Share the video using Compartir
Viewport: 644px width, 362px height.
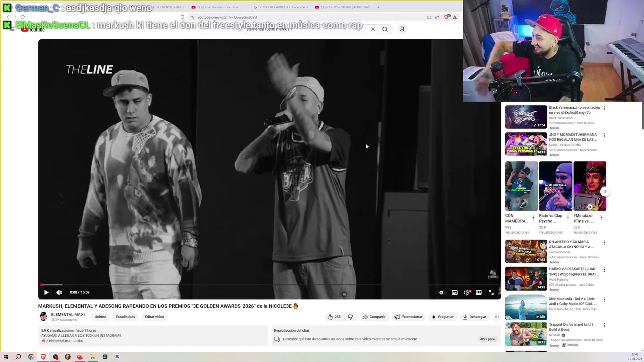tap(374, 317)
